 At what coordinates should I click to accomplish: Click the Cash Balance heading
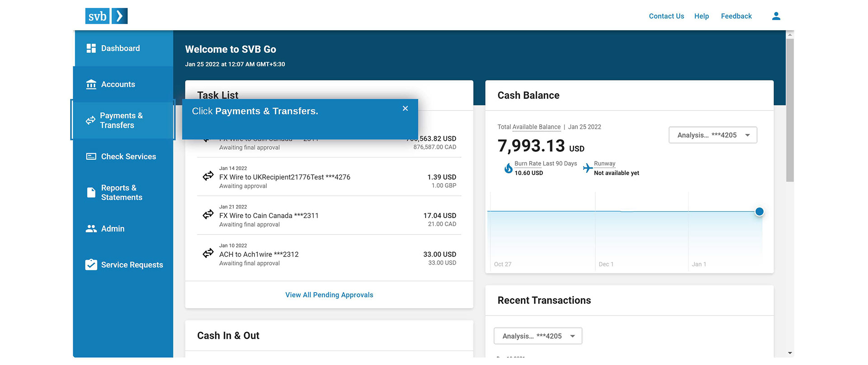(528, 95)
